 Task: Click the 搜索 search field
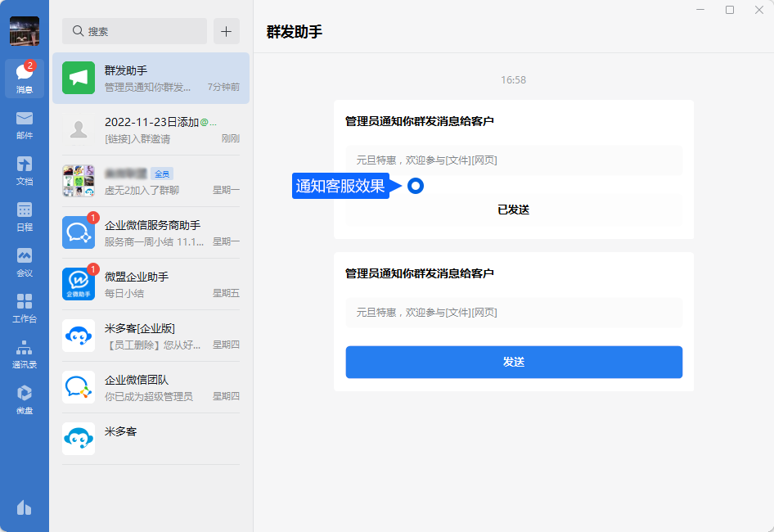coord(134,31)
